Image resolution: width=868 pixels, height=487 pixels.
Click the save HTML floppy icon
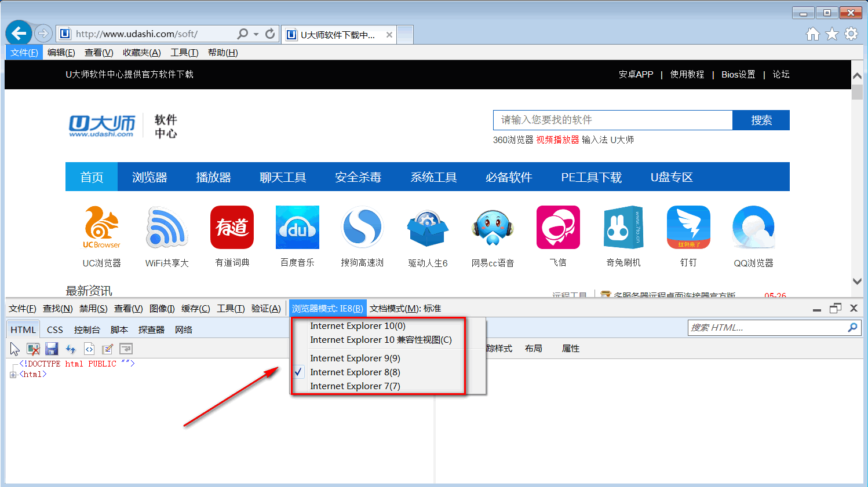coord(52,349)
